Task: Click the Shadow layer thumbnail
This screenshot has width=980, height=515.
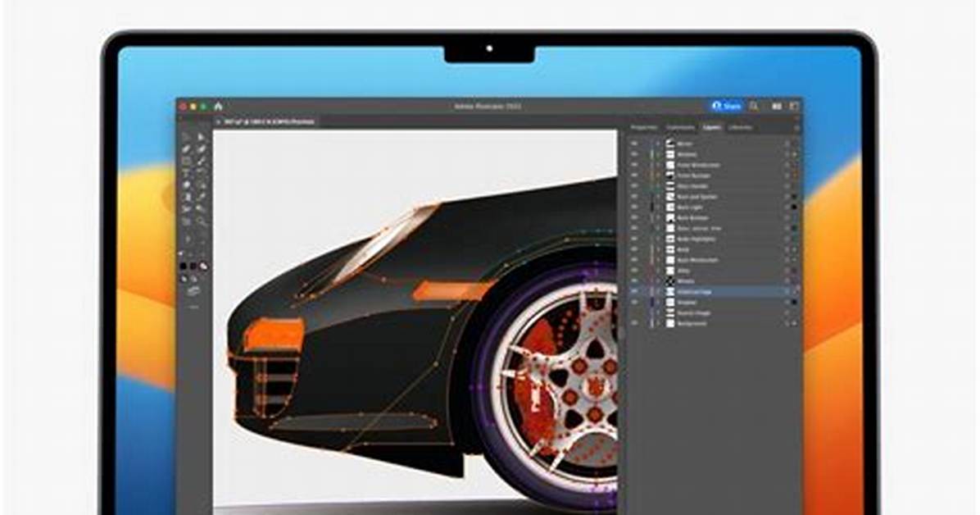Action: click(x=670, y=303)
